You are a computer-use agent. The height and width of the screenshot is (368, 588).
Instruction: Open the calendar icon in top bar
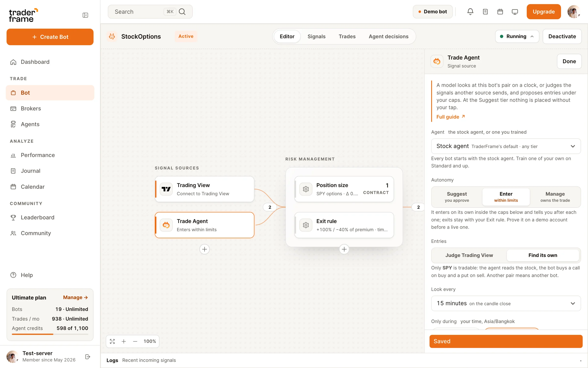pyautogui.click(x=500, y=12)
